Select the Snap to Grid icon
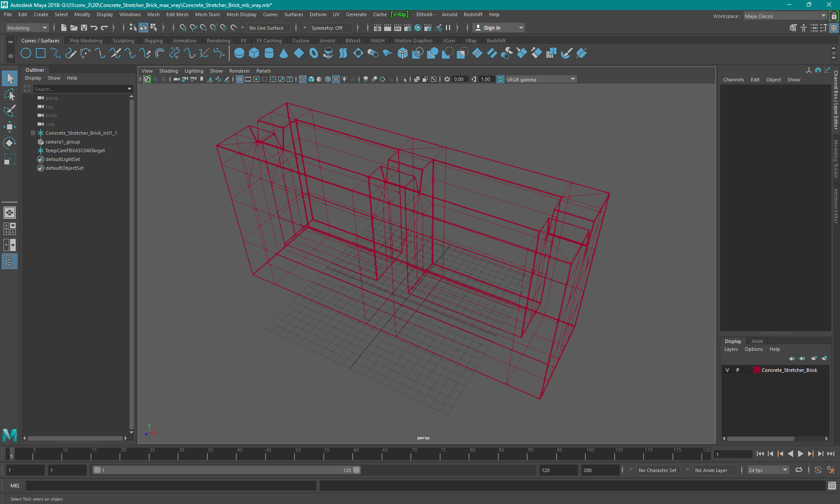The width and height of the screenshot is (840, 504). click(x=183, y=28)
